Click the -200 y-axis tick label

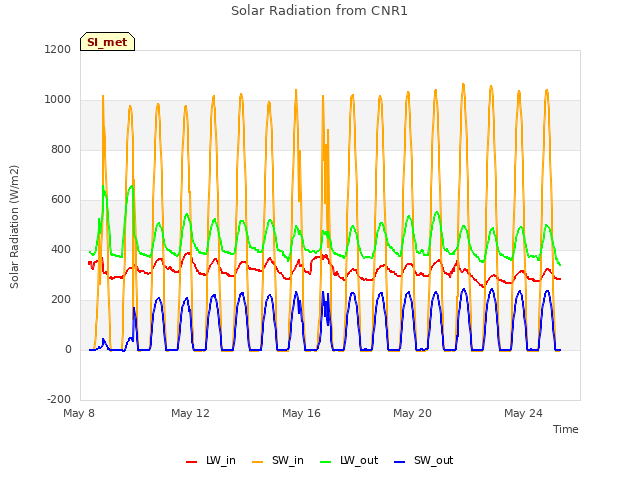(59, 399)
